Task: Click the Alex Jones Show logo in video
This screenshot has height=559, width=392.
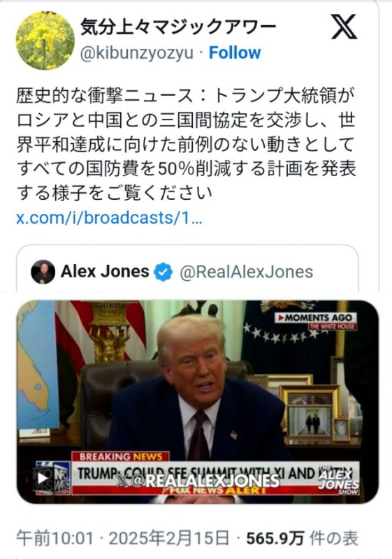Action: tap(338, 480)
